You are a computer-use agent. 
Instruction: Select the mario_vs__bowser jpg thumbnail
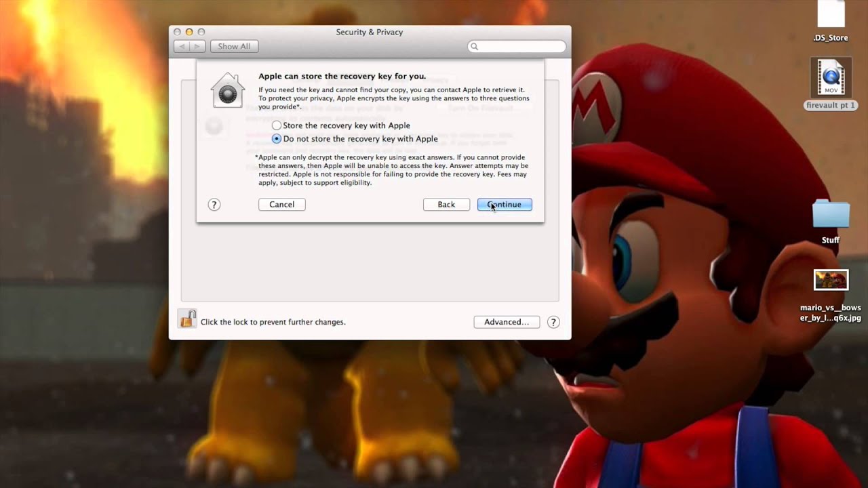pos(831,279)
